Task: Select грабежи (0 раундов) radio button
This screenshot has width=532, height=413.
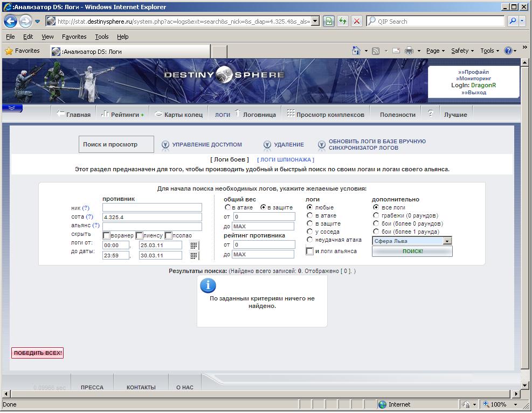Action: pyautogui.click(x=376, y=215)
